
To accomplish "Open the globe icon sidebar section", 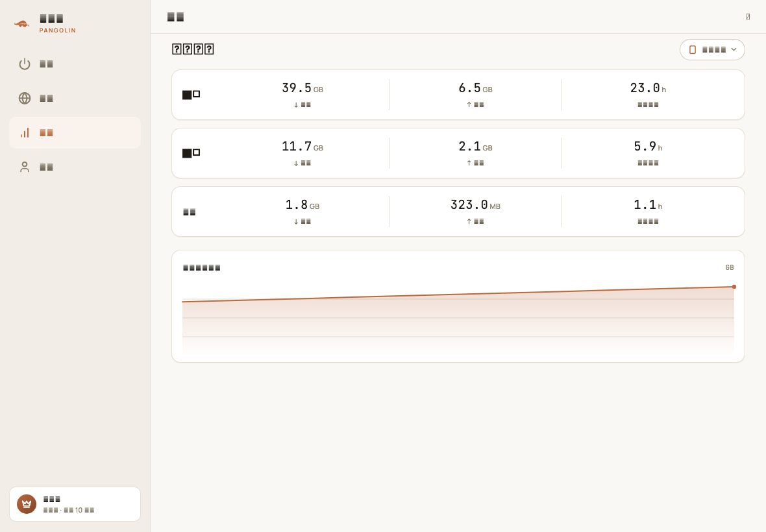I will (25, 98).
